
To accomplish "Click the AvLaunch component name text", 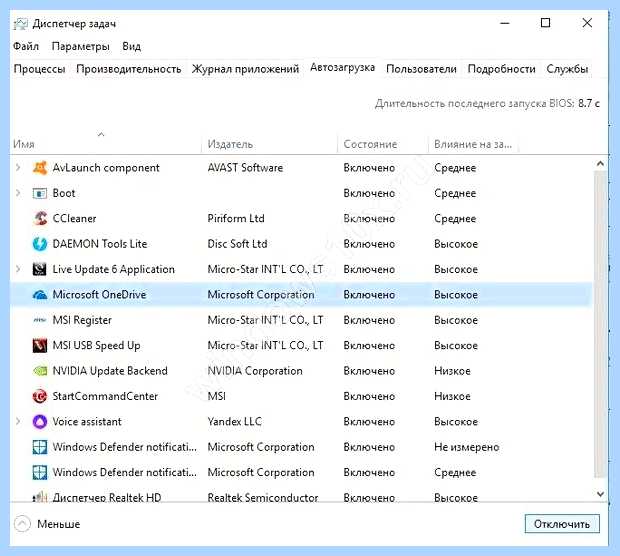I will 106,168.
